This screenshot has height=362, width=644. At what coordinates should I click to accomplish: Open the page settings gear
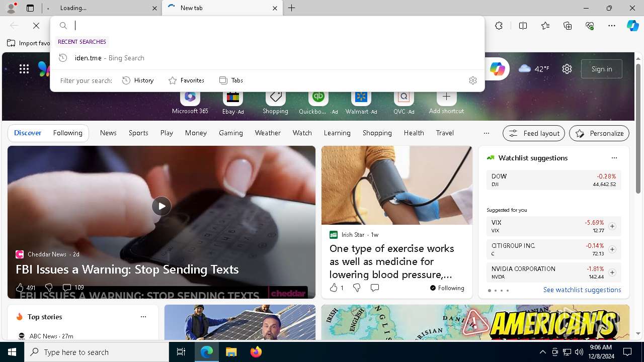pyautogui.click(x=567, y=69)
